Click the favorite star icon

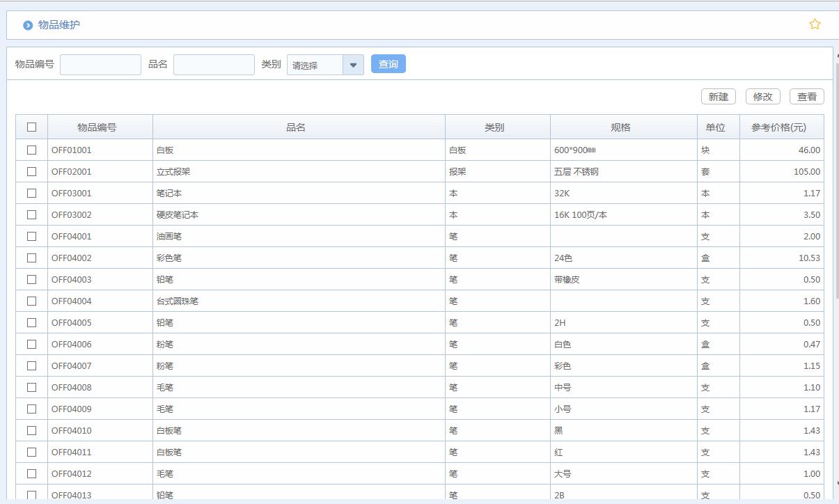815,24
